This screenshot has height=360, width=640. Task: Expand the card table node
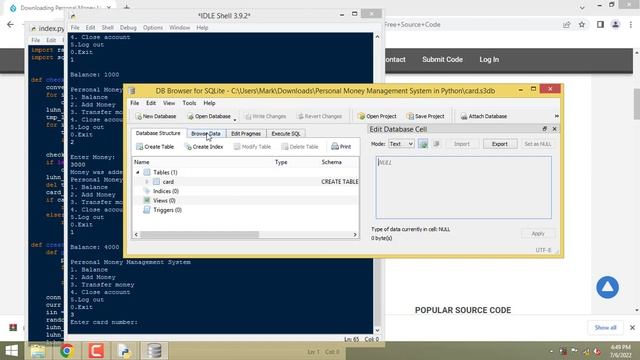point(147,182)
